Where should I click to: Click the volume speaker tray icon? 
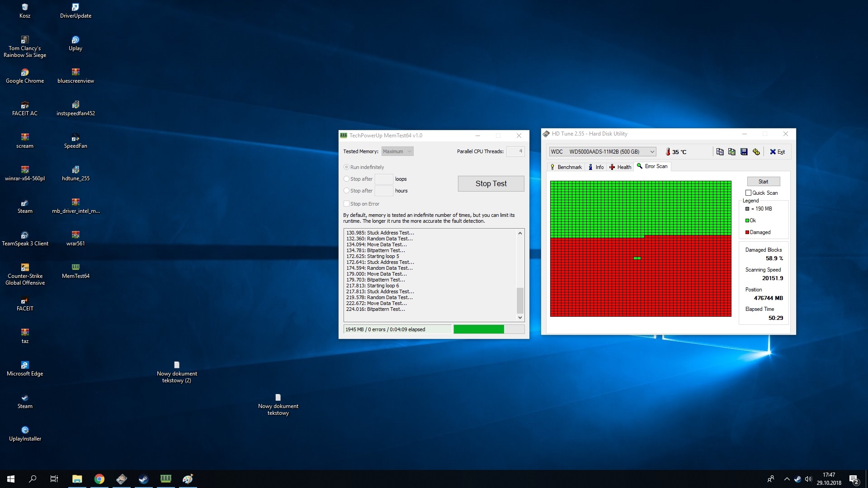tap(808, 479)
